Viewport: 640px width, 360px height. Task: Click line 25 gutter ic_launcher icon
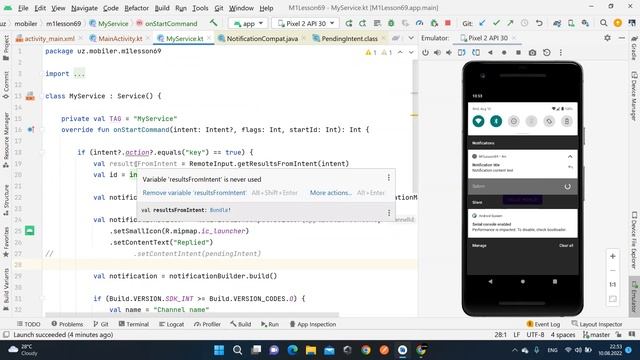29,231
